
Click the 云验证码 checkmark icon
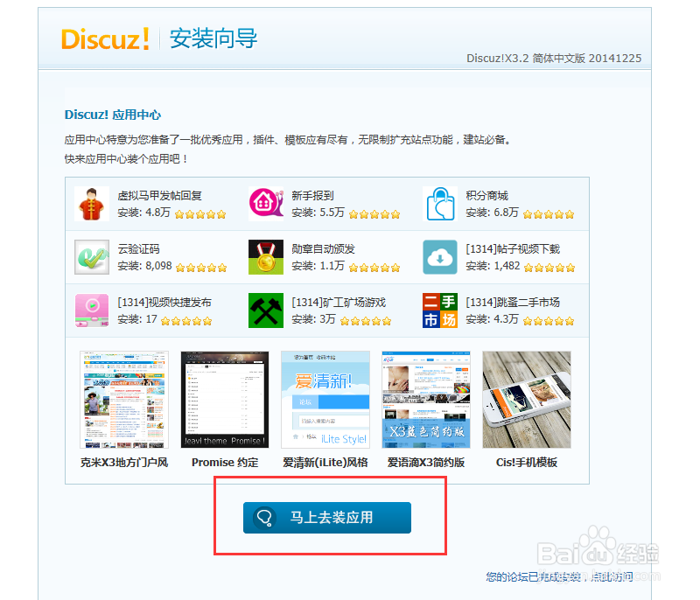click(x=92, y=257)
